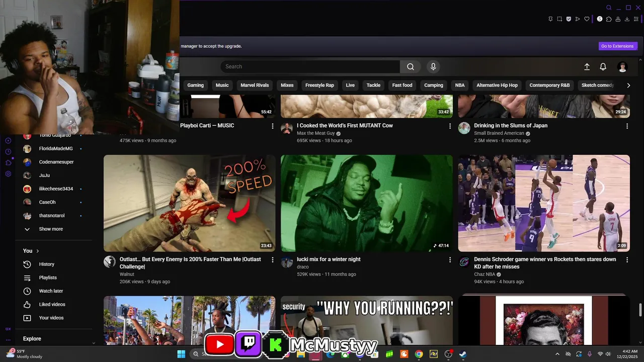The image size is (644, 362).
Task: Select the Music category chip
Action: (x=222, y=85)
